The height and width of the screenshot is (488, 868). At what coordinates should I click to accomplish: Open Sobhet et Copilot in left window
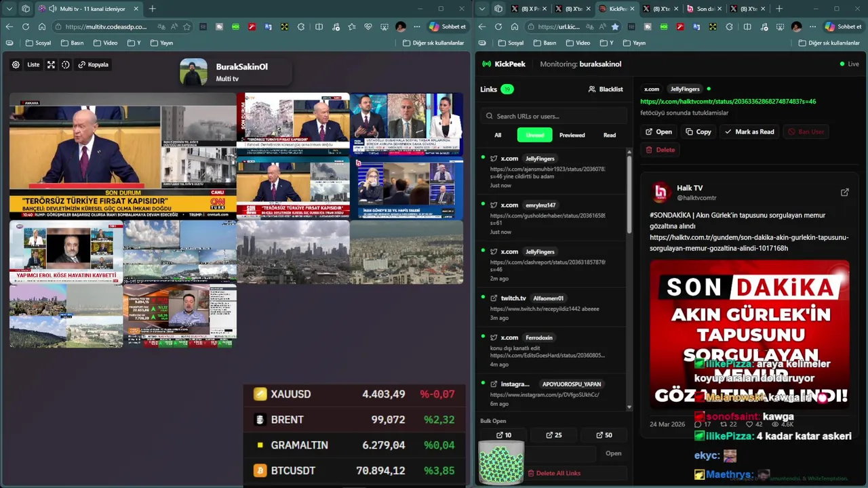[448, 26]
